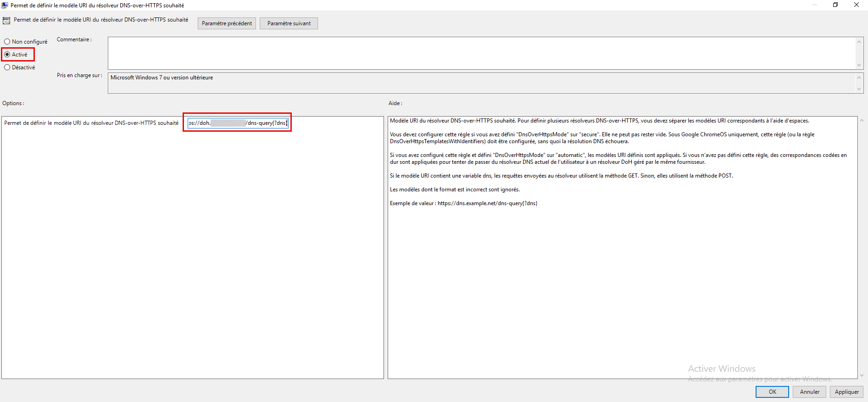Click the 'Microsoft Windows 7 ou version ultérieure' text
The image size is (868, 402).
pyautogui.click(x=161, y=78)
